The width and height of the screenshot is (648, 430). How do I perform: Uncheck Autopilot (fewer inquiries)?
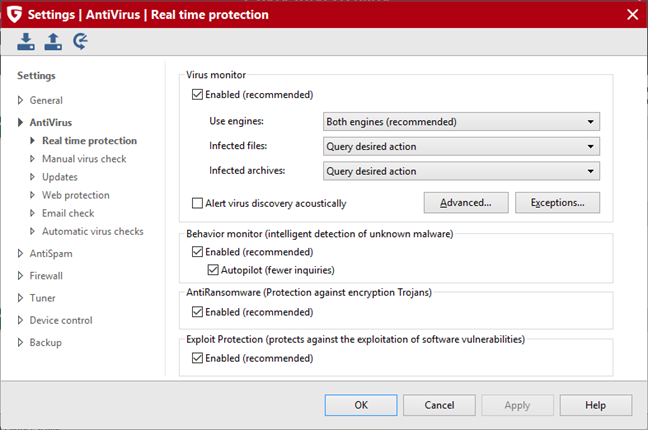point(213,270)
